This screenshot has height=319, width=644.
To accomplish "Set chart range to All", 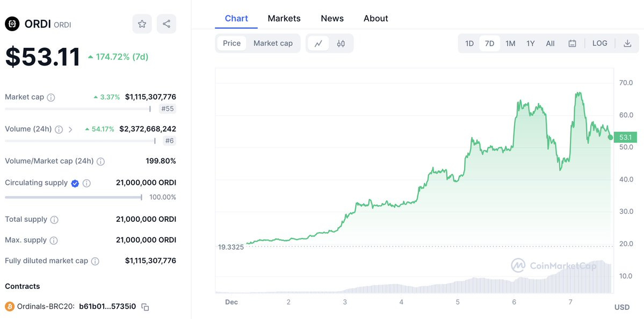I will pyautogui.click(x=551, y=44).
